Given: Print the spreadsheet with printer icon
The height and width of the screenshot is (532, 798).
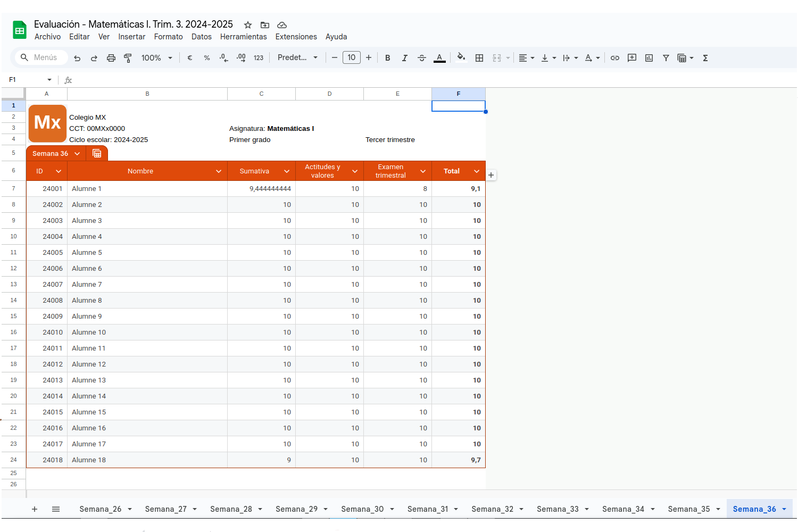Looking at the screenshot, I should [111, 58].
